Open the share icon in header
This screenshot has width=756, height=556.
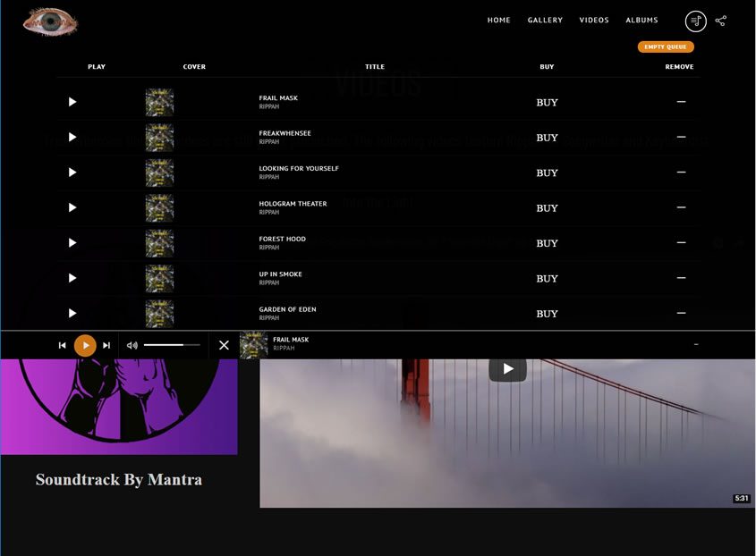pyautogui.click(x=721, y=21)
